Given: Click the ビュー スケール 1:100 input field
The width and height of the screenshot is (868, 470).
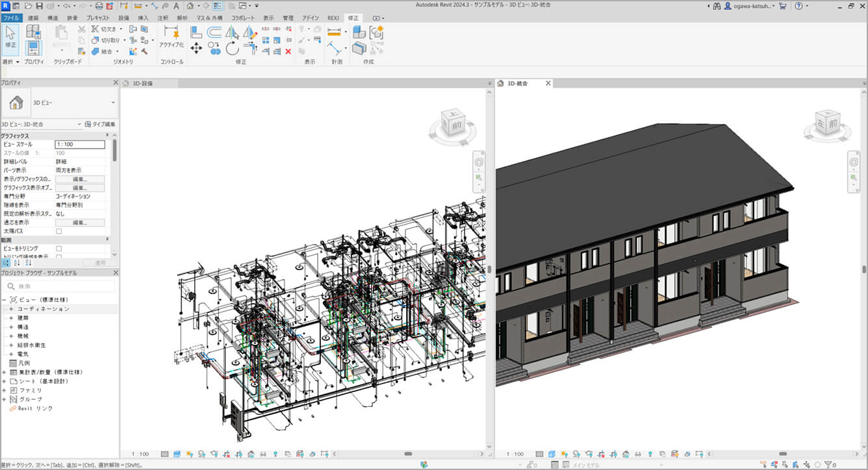Looking at the screenshot, I should click(x=80, y=144).
